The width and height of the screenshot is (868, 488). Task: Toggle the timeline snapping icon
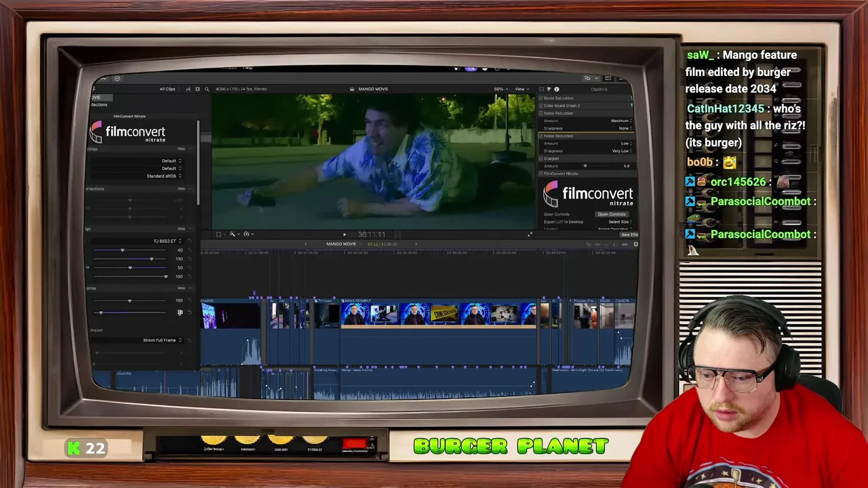[x=625, y=244]
